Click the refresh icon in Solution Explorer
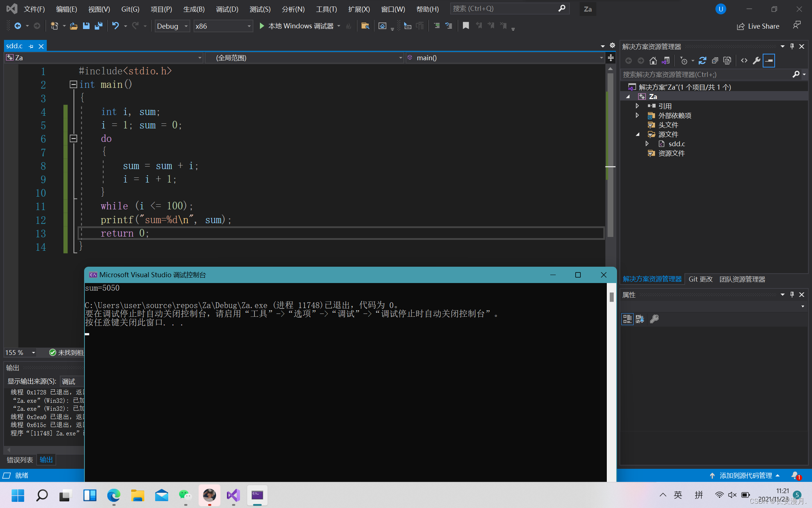812x508 pixels. tap(702, 61)
